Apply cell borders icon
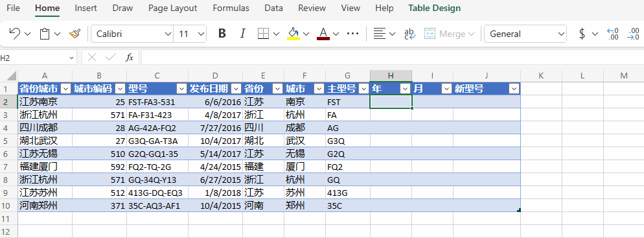Viewport: 644px width, 238px height. (263, 34)
